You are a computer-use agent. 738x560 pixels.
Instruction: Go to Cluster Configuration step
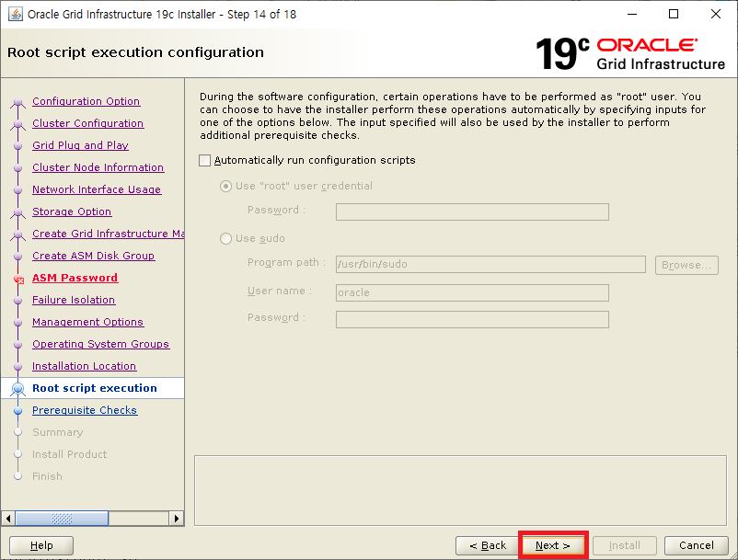click(x=88, y=123)
